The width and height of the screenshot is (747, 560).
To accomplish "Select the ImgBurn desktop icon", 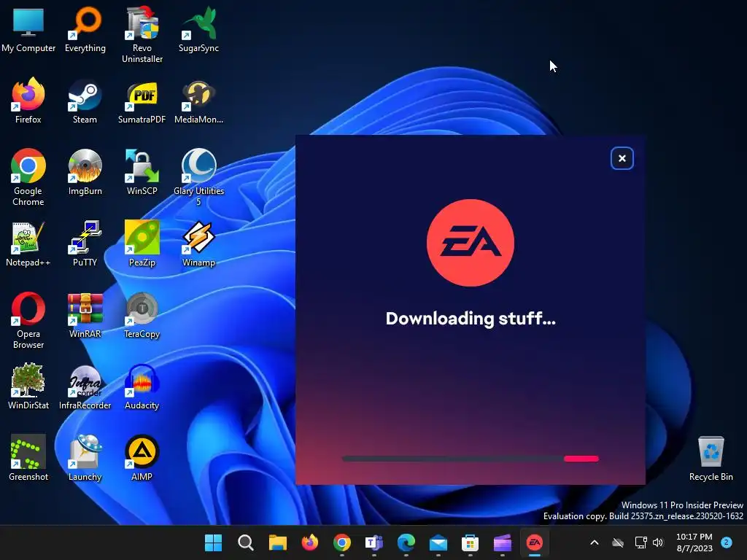I will tap(85, 172).
